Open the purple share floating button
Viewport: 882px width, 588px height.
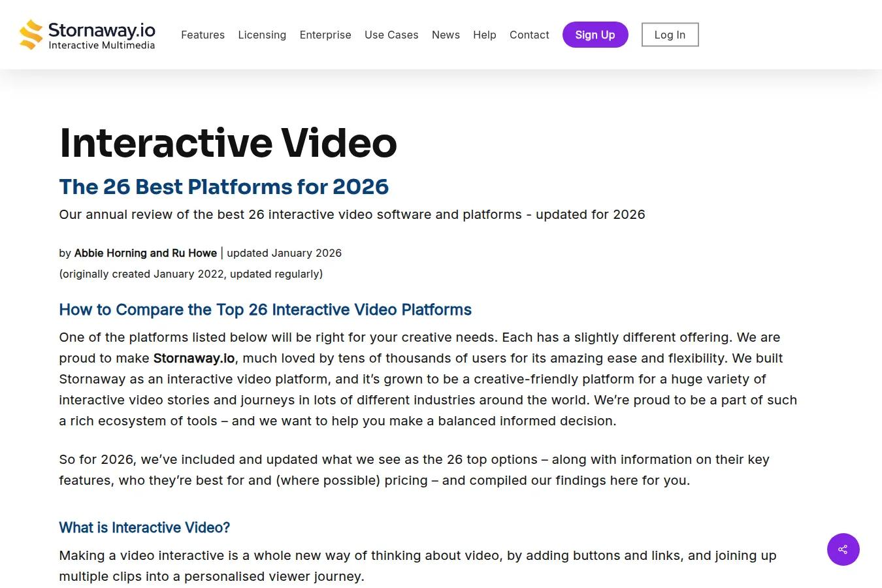pos(843,549)
